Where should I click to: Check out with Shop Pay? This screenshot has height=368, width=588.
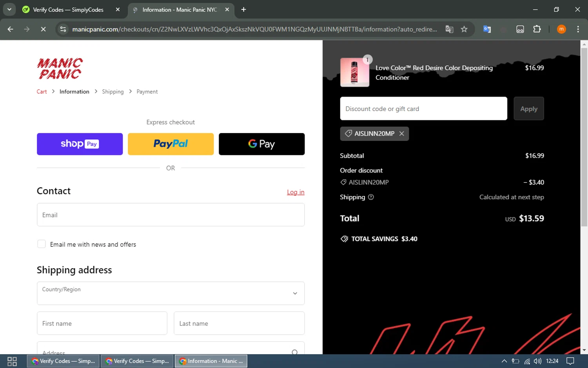click(80, 144)
